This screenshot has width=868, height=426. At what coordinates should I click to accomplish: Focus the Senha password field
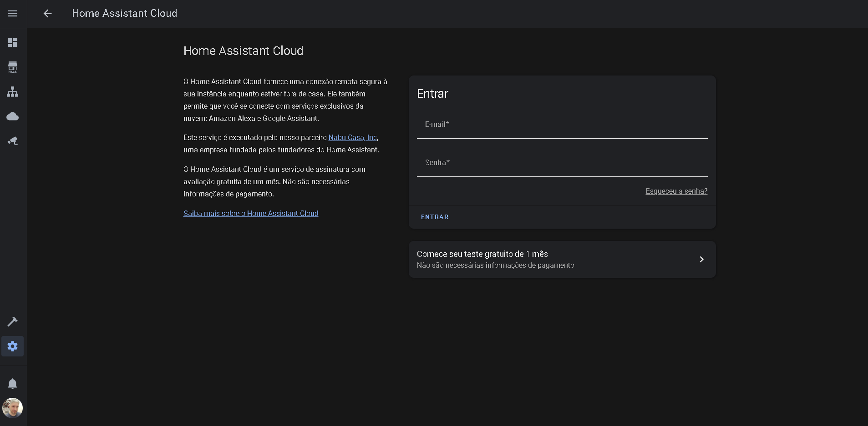(562, 163)
